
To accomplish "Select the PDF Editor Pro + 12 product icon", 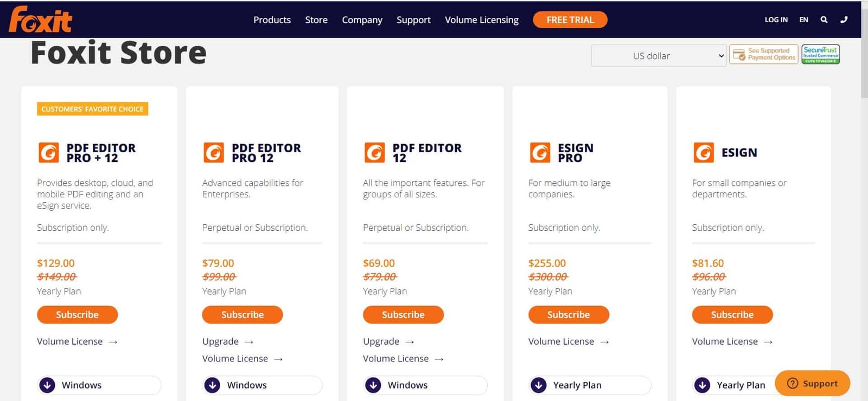I will [48, 152].
